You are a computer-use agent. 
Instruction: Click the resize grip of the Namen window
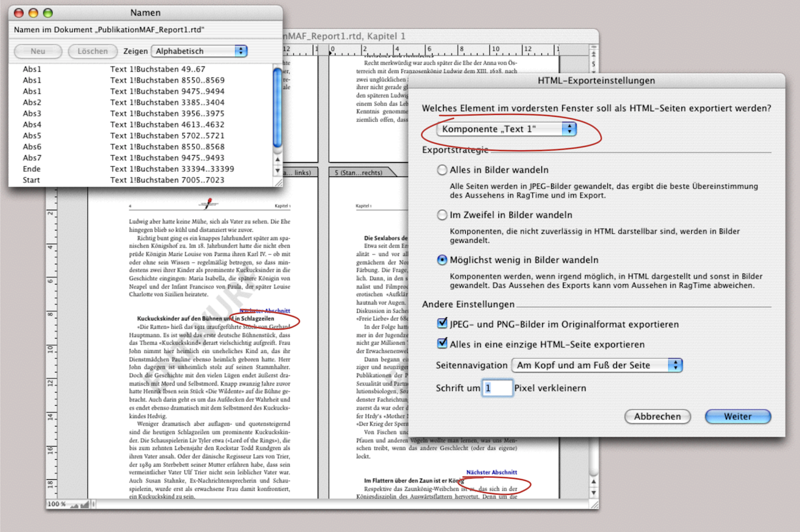point(278,183)
